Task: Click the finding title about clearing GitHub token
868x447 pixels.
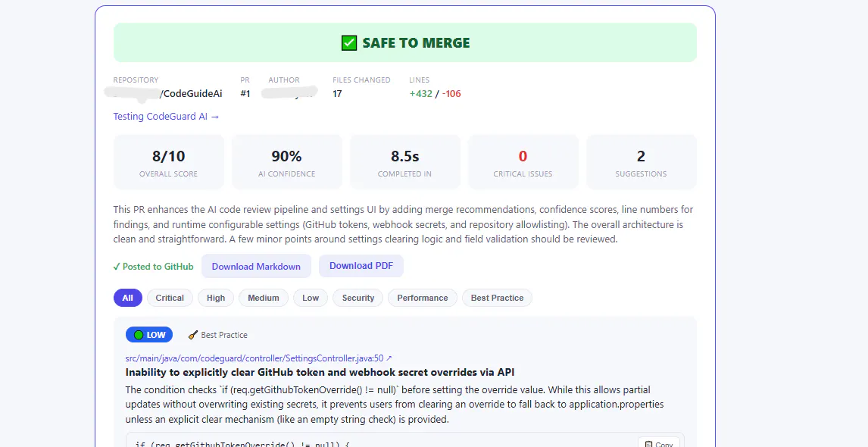Action: click(320, 372)
